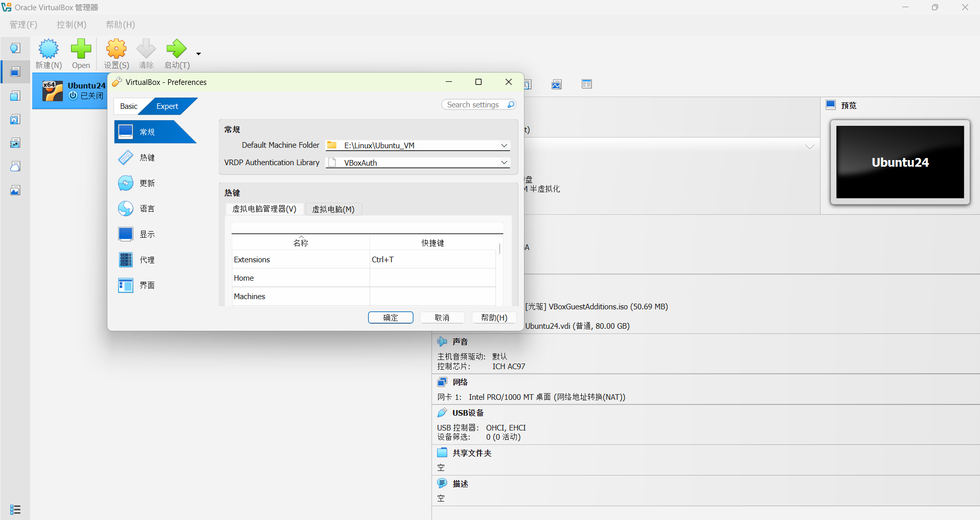980x520 pixels.
Task: Click the 新建(N) new machine toolbar icon
Action: (49, 53)
